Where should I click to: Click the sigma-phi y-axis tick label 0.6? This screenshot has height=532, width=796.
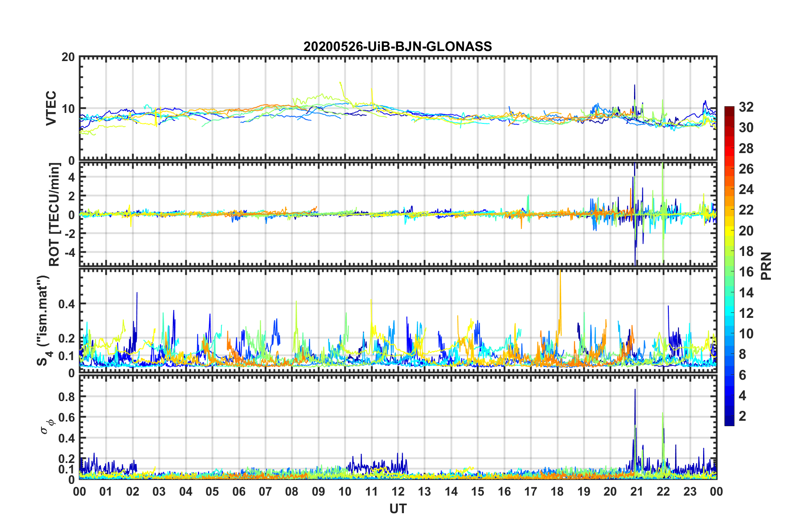67,417
